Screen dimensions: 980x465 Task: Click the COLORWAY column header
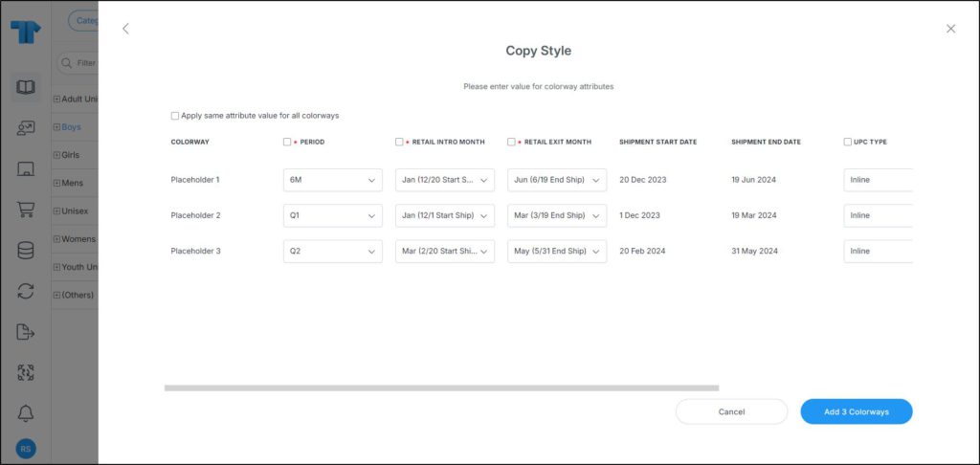[190, 142]
